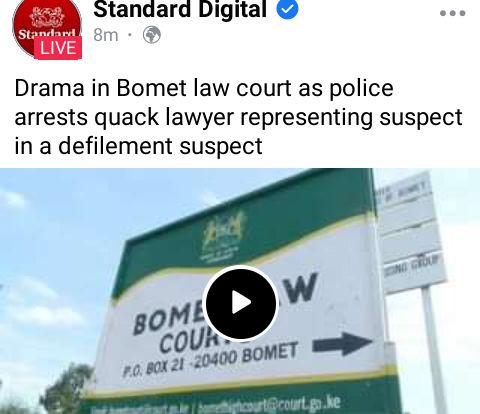The width and height of the screenshot is (480, 414).
Task: Click the court email address on sign
Action: click(x=269, y=404)
